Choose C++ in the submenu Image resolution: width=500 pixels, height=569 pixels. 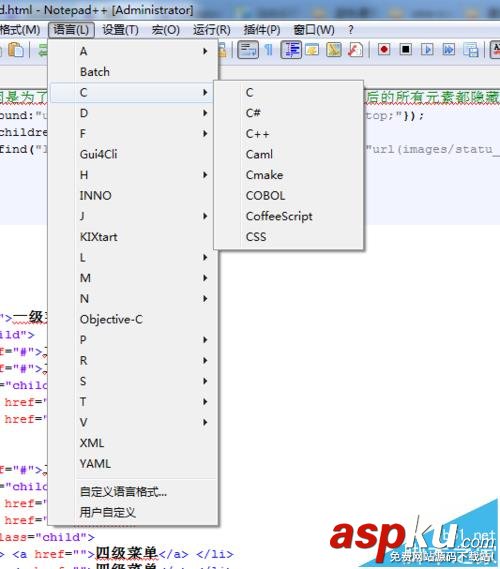click(x=289, y=134)
